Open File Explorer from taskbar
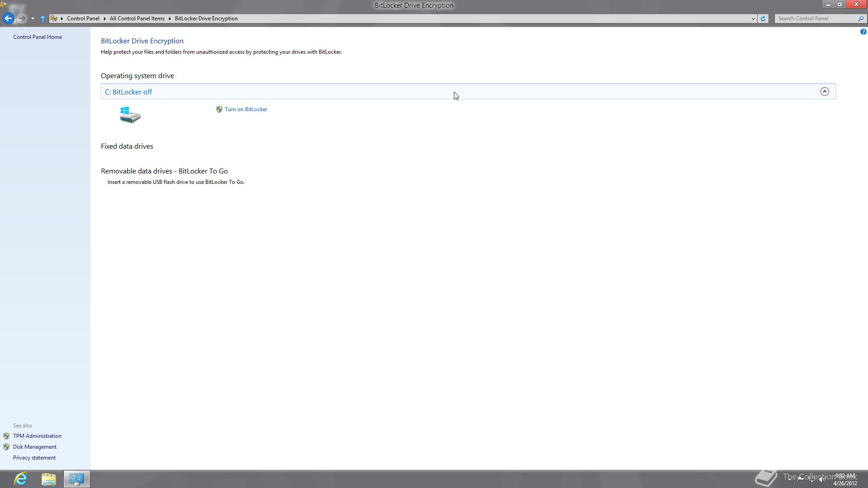 pos(49,479)
